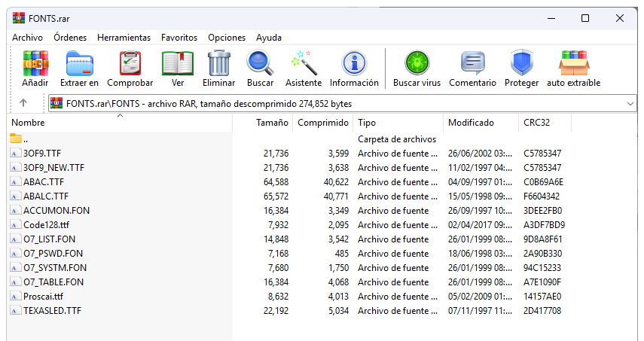Image resolution: width=644 pixels, height=341 pixels.
Task: Click size value 22,192
Action: click(276, 311)
